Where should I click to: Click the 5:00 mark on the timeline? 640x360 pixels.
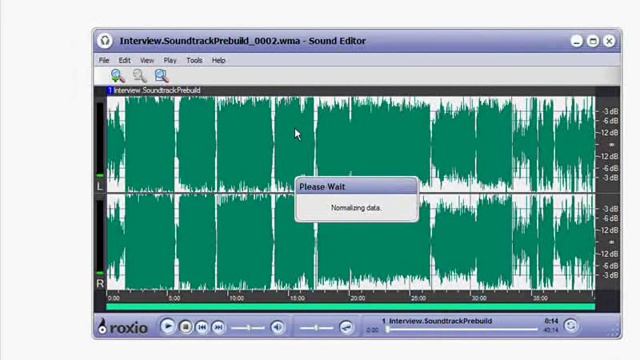(x=174, y=298)
